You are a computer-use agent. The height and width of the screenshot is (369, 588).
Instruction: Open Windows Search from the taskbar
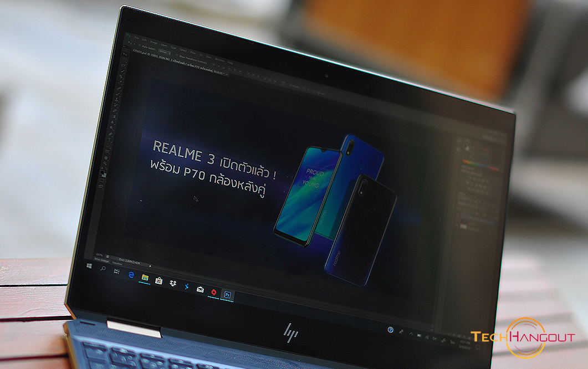point(103,269)
